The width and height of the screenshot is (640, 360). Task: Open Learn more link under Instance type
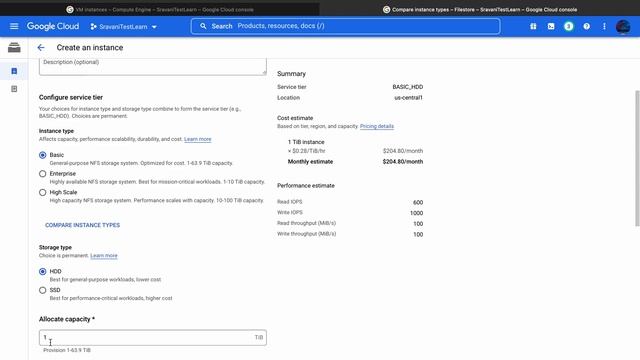point(198,139)
